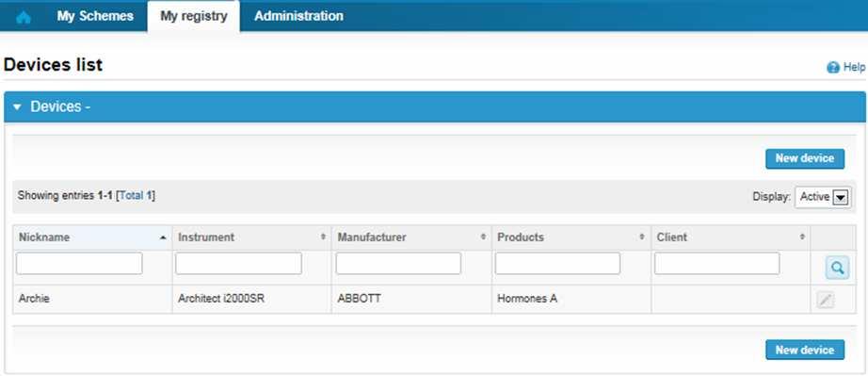Switch to My Schemes tab

point(95,16)
